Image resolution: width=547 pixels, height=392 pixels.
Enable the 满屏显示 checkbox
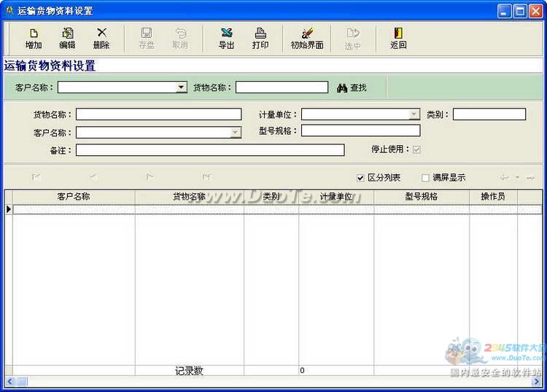pos(426,178)
